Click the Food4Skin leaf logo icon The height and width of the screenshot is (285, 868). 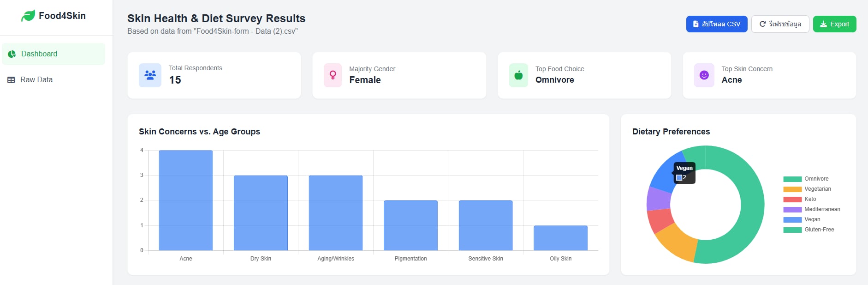click(x=28, y=16)
